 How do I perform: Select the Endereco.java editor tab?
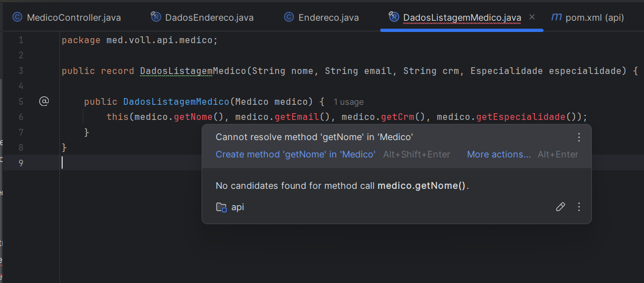(x=328, y=17)
